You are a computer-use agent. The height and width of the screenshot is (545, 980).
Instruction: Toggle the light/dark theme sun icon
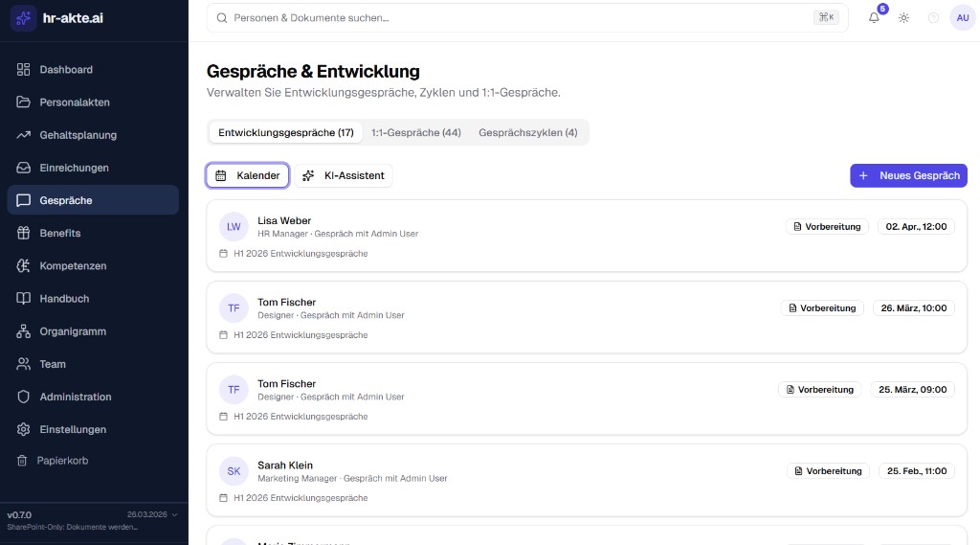coord(903,17)
